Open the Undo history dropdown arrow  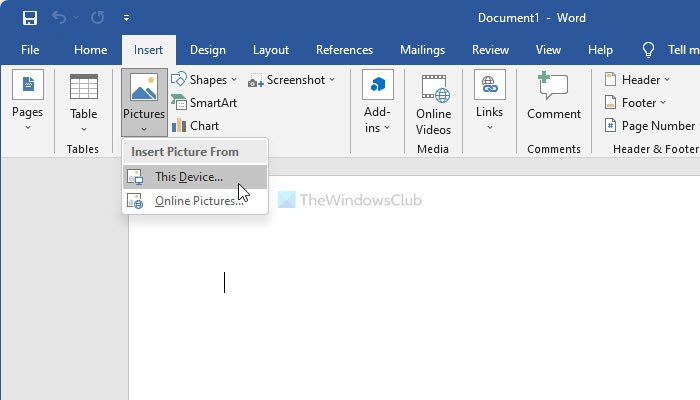click(76, 18)
